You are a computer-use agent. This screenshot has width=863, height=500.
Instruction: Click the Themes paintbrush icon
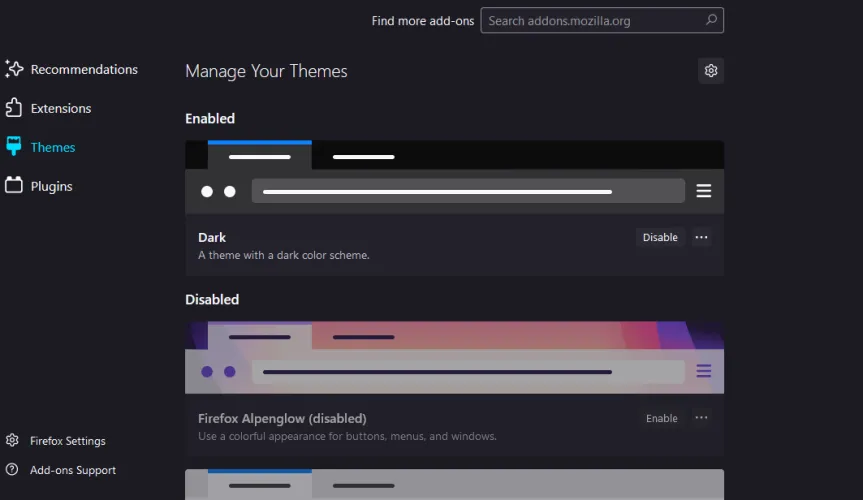point(14,147)
